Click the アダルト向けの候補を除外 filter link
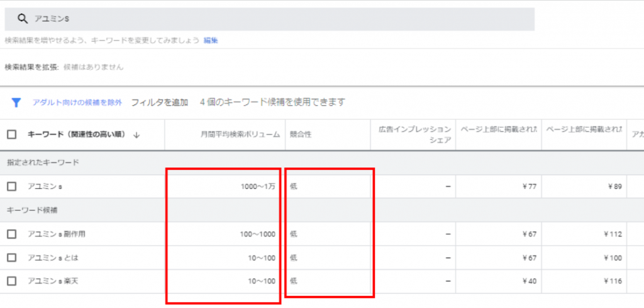644x308 pixels. 77,103
